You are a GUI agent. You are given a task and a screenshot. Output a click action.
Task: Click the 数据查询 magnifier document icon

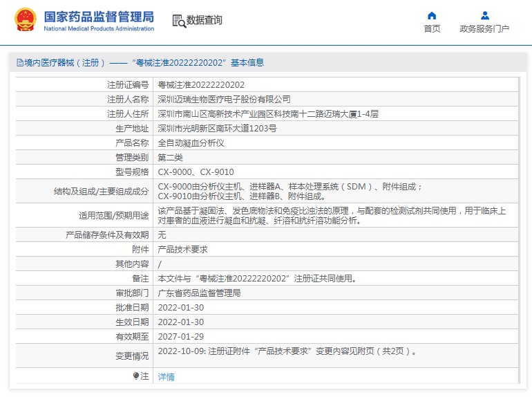[179, 21]
